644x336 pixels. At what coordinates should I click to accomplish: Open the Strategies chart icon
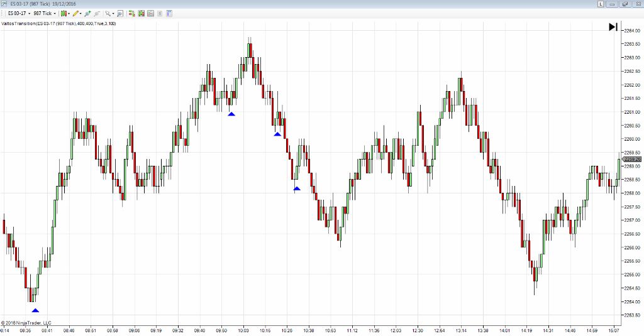[x=151, y=13]
